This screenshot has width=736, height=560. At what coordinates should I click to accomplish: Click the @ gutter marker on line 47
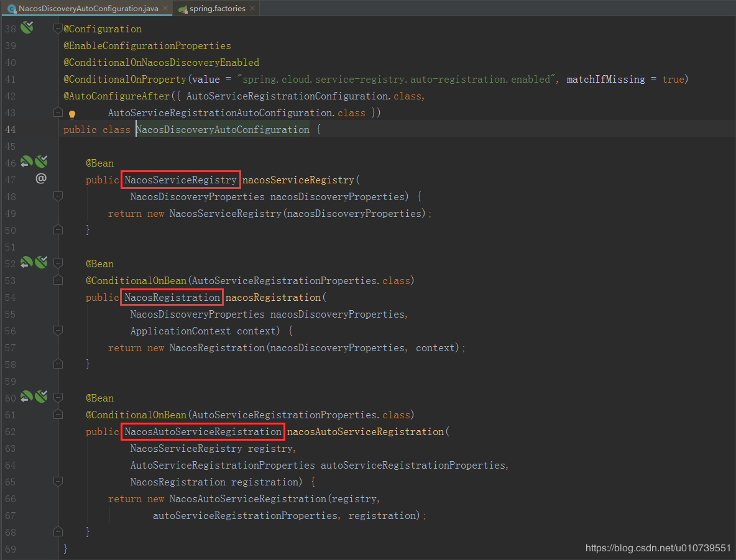[41, 178]
